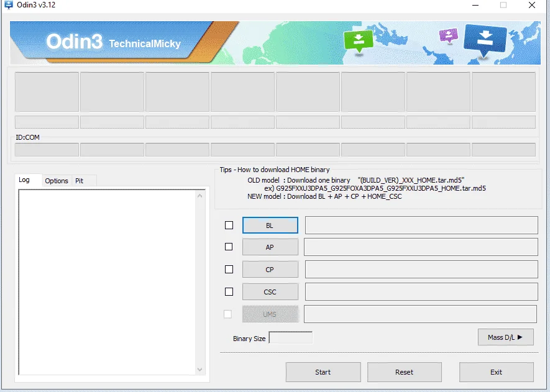550x392 pixels.
Task: Click the 'Binary Size' label
Action: [x=249, y=339]
